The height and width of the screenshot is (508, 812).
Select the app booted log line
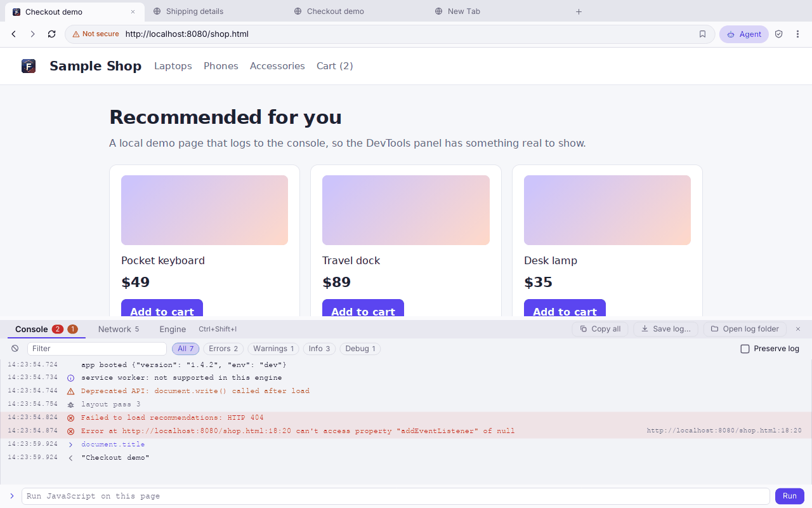point(406,365)
